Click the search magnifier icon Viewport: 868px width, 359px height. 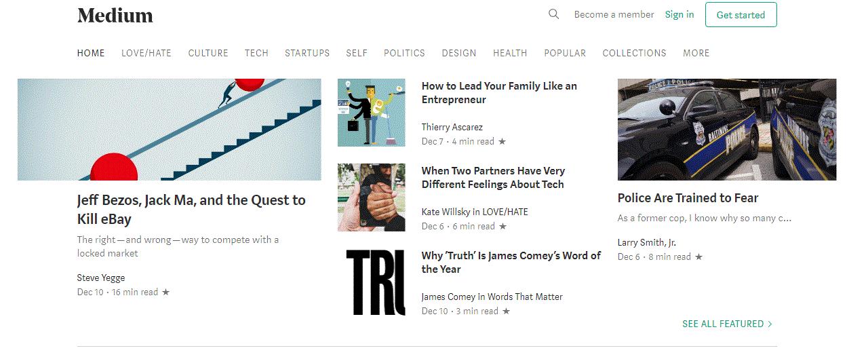(x=554, y=14)
